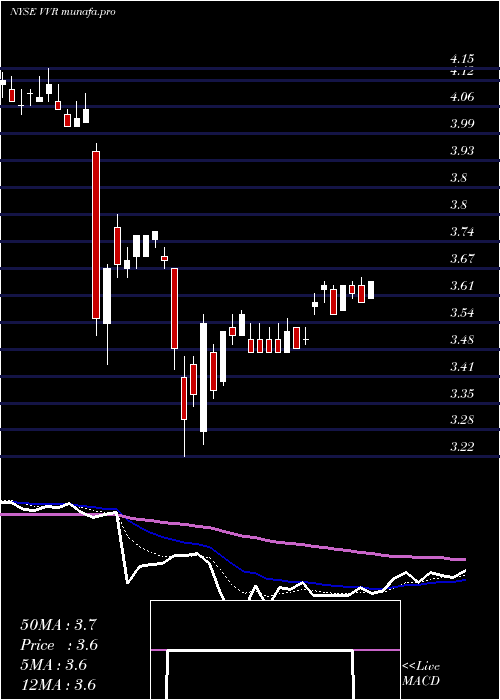Click the 12MA : 3.6 readout

coord(58,685)
